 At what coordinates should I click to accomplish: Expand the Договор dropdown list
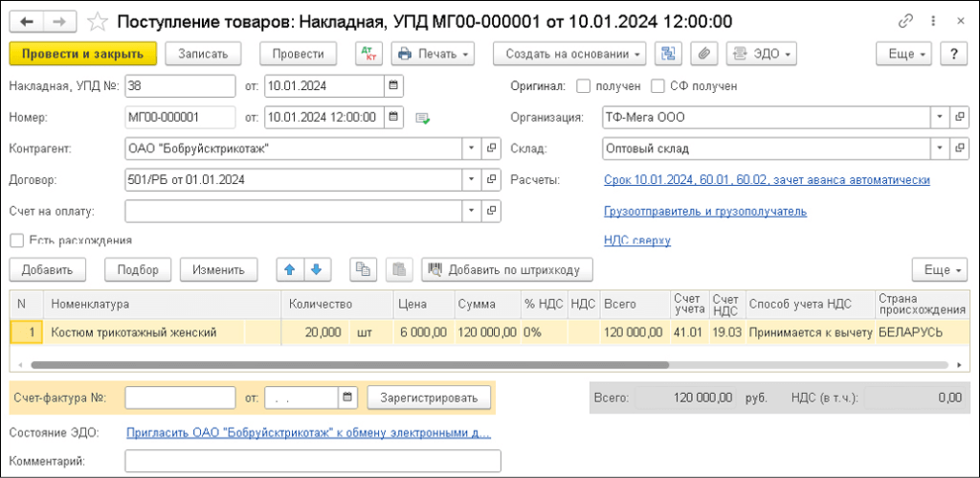coord(472,179)
